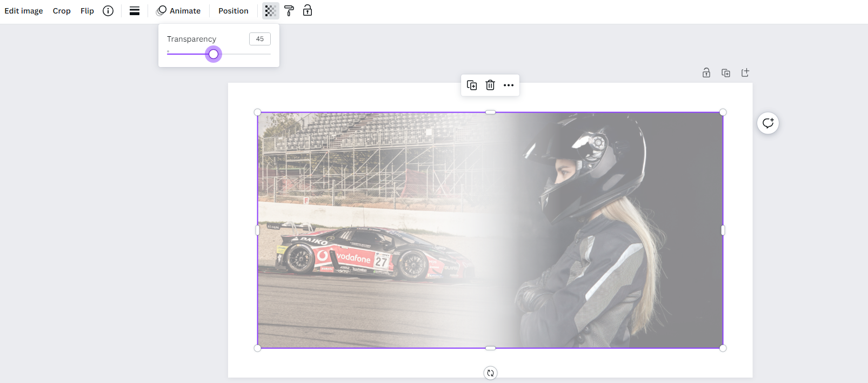Click the right edge crop handle
Image resolution: width=868 pixels, height=383 pixels.
click(723, 230)
